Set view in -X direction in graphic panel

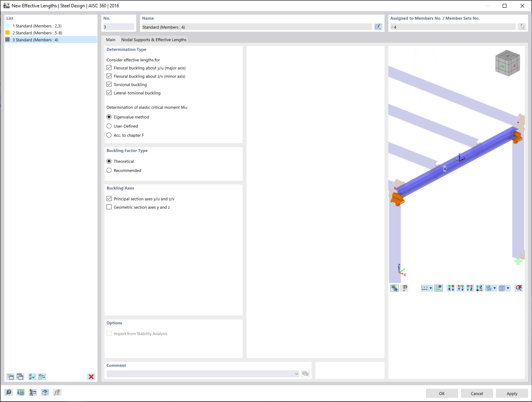pos(451,288)
